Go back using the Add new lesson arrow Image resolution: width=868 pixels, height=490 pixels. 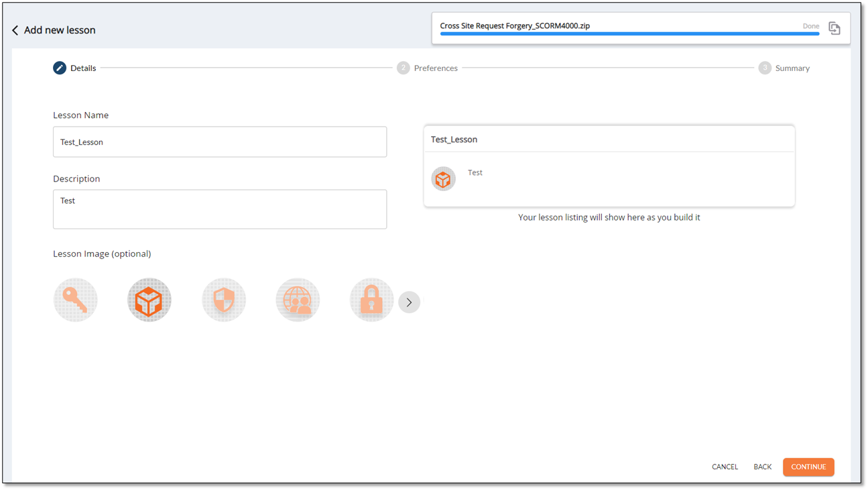(x=15, y=30)
